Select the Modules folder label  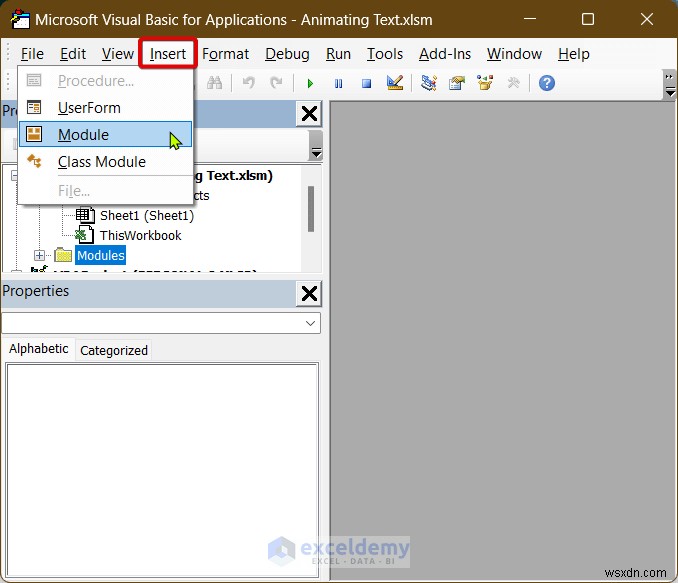[x=101, y=255]
